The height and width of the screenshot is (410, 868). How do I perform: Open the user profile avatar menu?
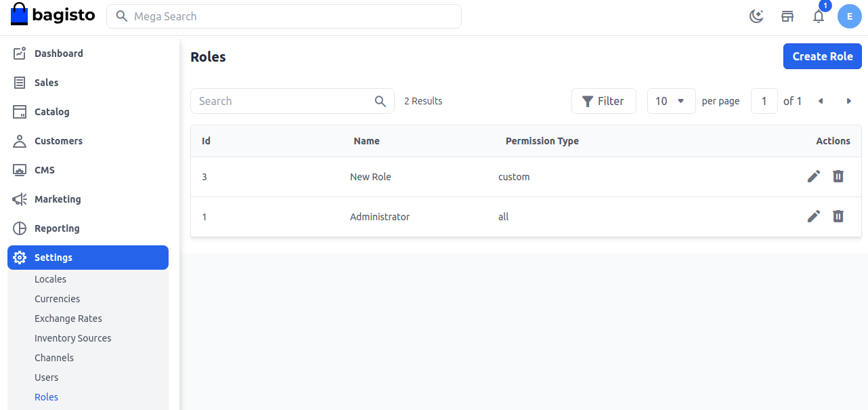[849, 16]
